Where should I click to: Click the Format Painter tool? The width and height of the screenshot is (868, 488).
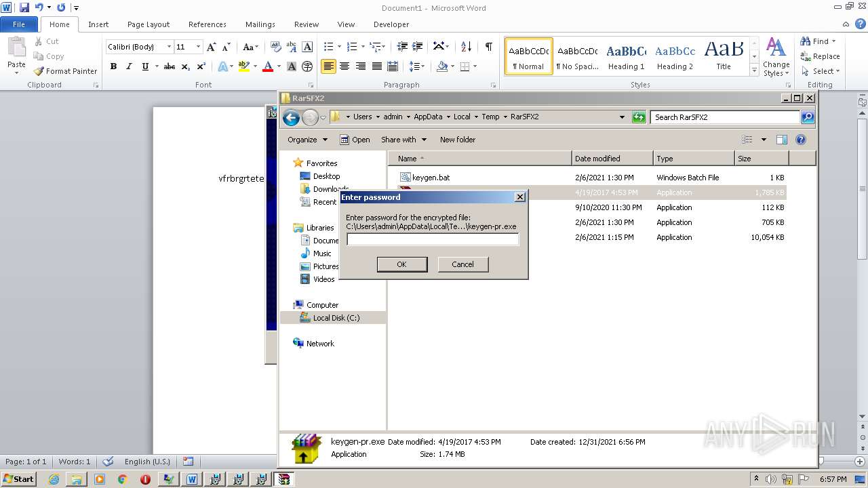tap(66, 71)
